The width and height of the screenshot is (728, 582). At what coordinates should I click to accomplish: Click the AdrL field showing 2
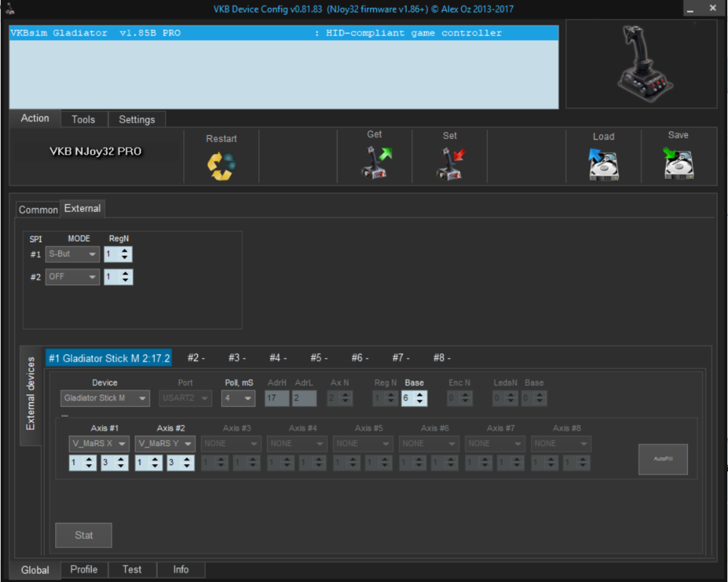[x=305, y=398]
